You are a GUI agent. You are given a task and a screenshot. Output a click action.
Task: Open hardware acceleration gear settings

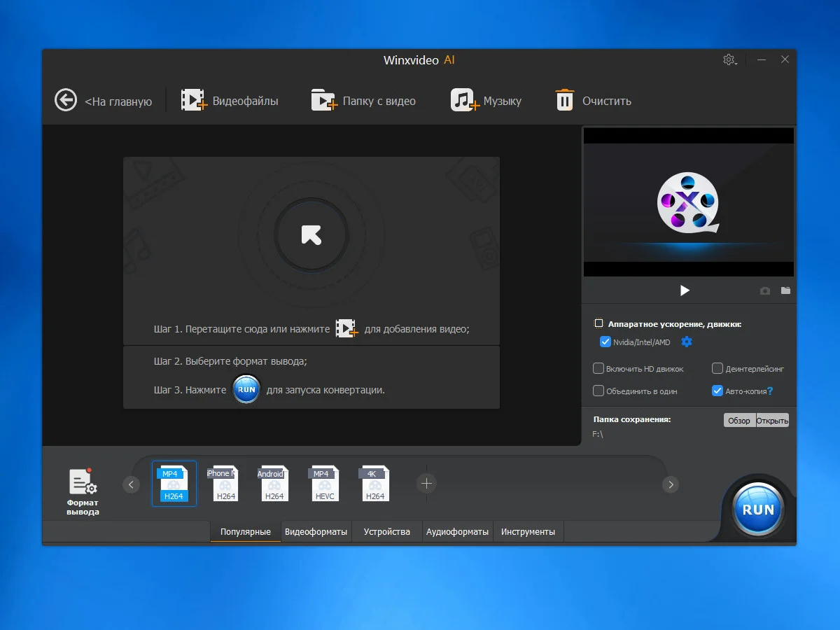687,342
